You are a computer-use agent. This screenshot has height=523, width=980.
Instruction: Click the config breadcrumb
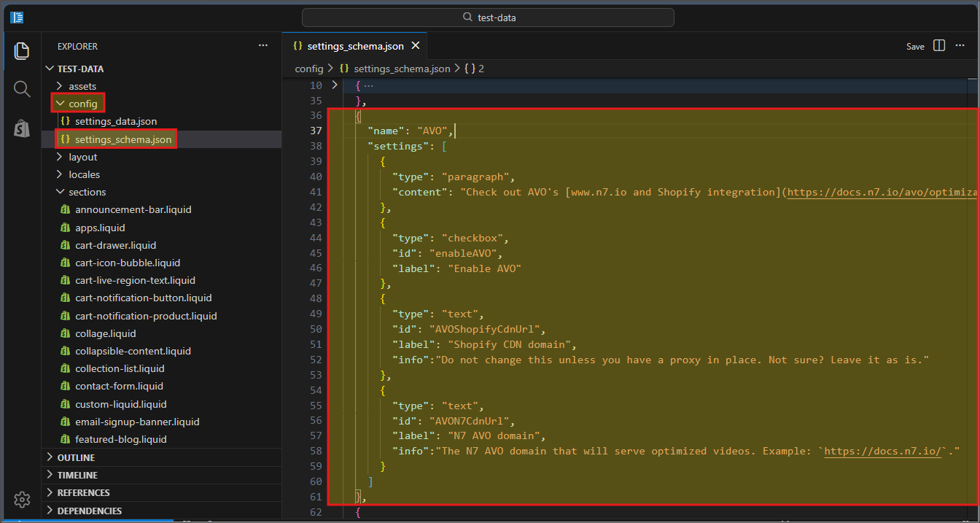click(x=308, y=69)
